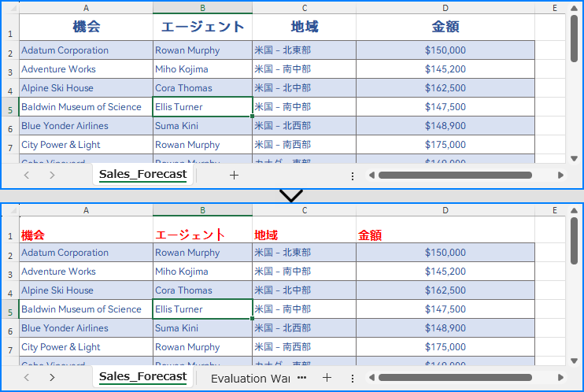Viewport: 584px width, 392px height.
Task: Select $162,500 cell in top spreadsheet
Action: click(x=445, y=88)
